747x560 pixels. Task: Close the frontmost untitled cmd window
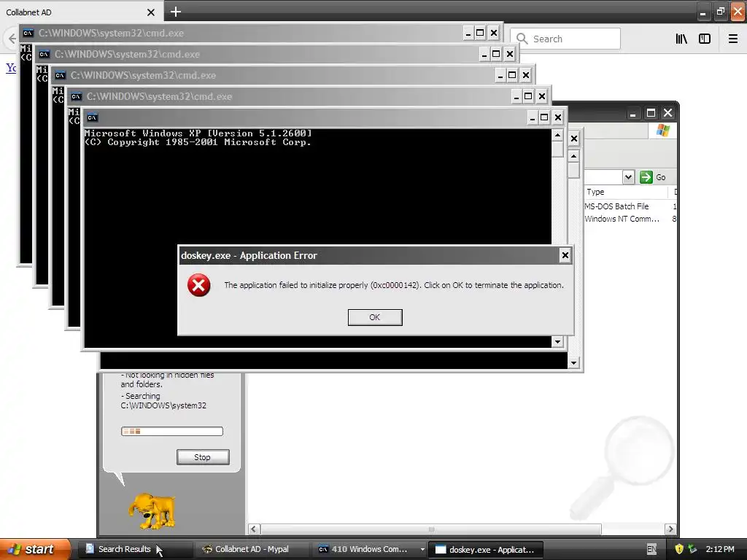(x=558, y=117)
